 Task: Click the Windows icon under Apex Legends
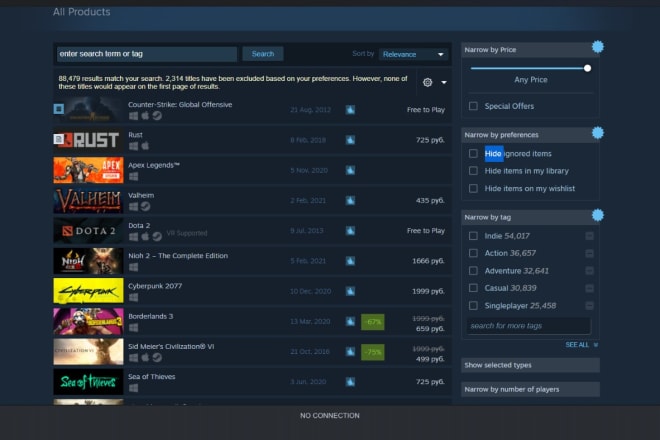click(133, 176)
